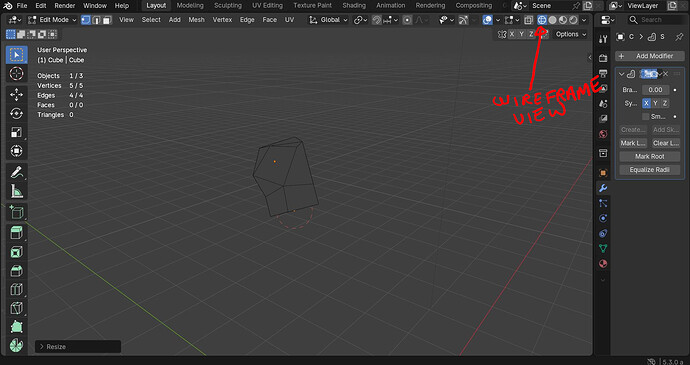This screenshot has height=365, width=690.
Task: Enable face select mode
Action: pos(106,20)
